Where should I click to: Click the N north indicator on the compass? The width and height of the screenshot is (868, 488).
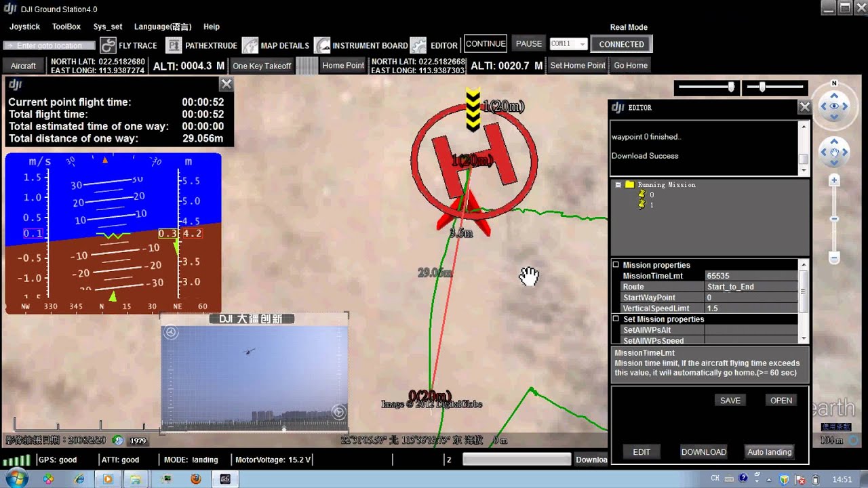click(x=834, y=83)
